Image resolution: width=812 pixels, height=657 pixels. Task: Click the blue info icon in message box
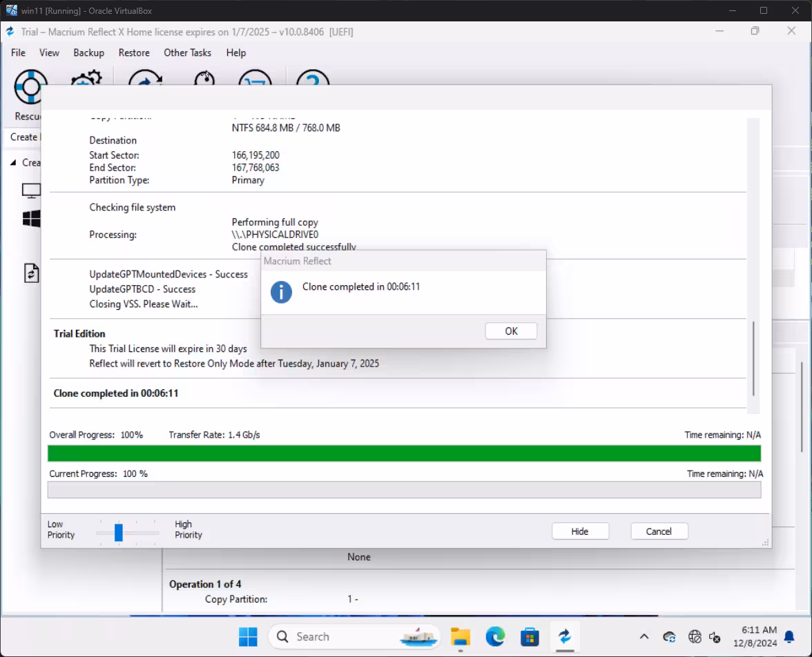point(281,292)
